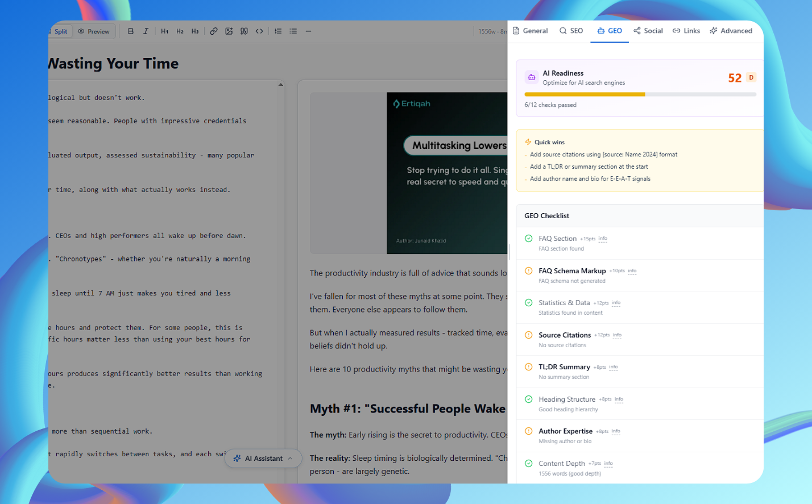Insert an image
Image resolution: width=812 pixels, height=504 pixels.
tap(229, 31)
